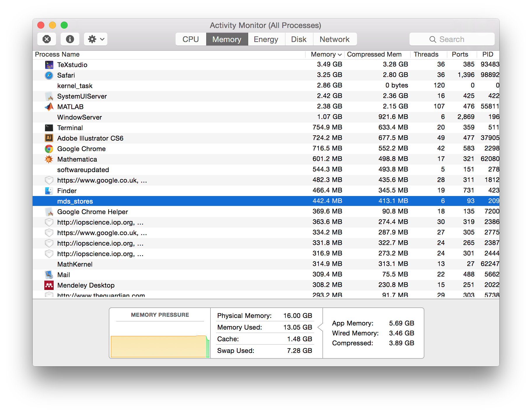Select the TeXstudio app icon
532x413 pixels.
(x=49, y=65)
